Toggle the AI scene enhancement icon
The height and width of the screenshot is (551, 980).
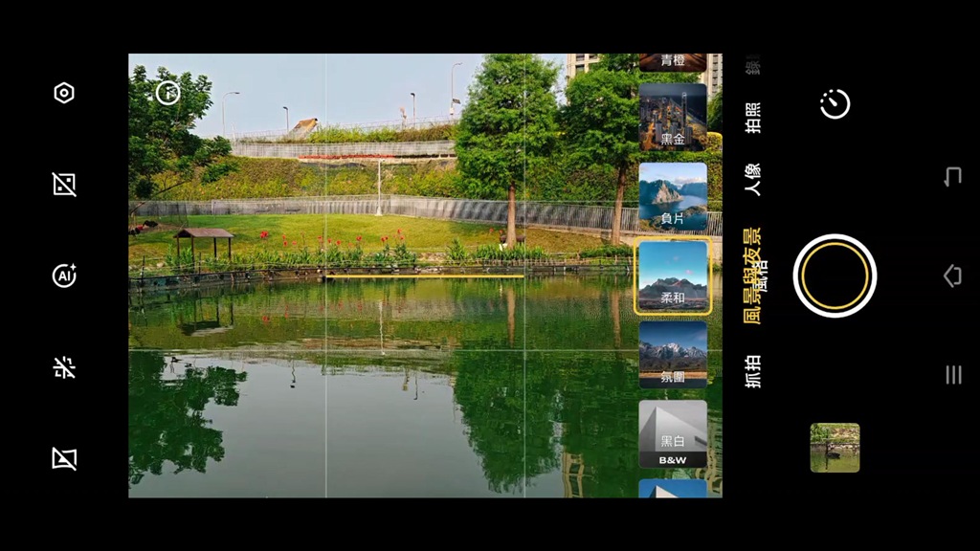click(x=64, y=275)
